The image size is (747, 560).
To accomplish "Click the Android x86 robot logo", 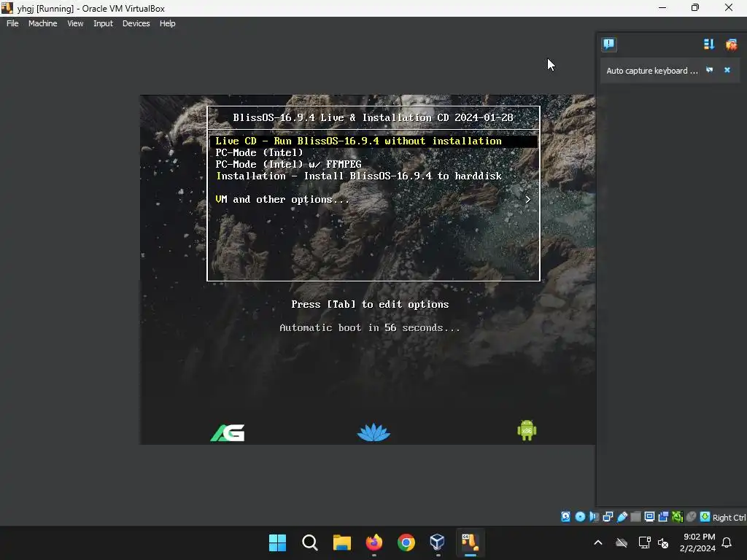I will tap(527, 430).
